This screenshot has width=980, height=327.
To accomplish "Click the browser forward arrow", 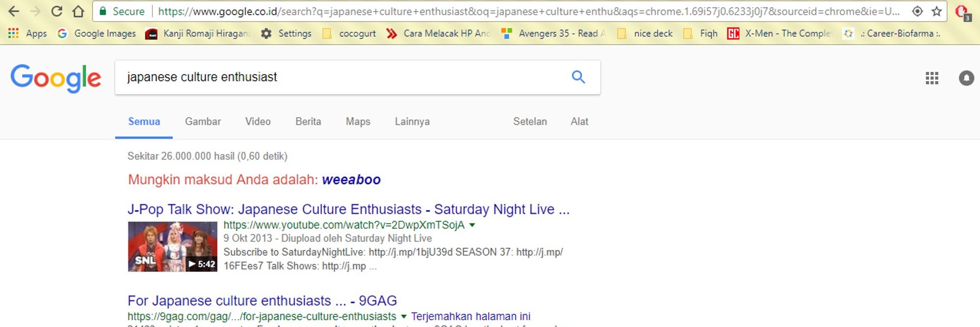I will tap(35, 11).
